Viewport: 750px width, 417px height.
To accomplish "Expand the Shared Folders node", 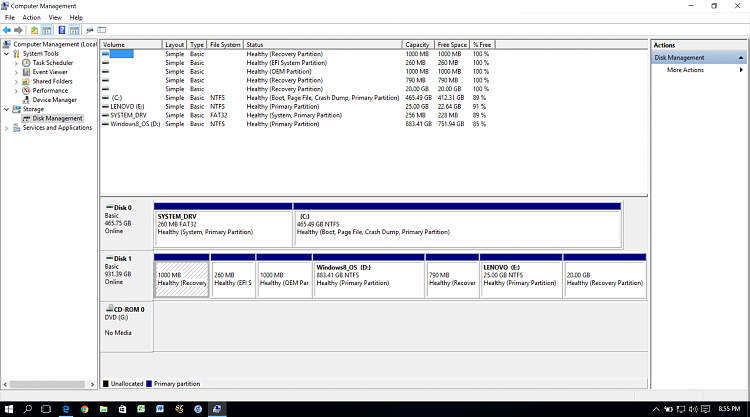I will click(x=16, y=82).
